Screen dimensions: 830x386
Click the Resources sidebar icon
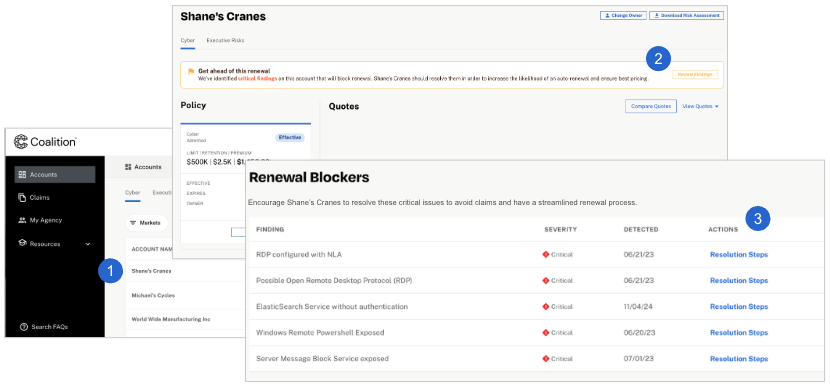(22, 244)
